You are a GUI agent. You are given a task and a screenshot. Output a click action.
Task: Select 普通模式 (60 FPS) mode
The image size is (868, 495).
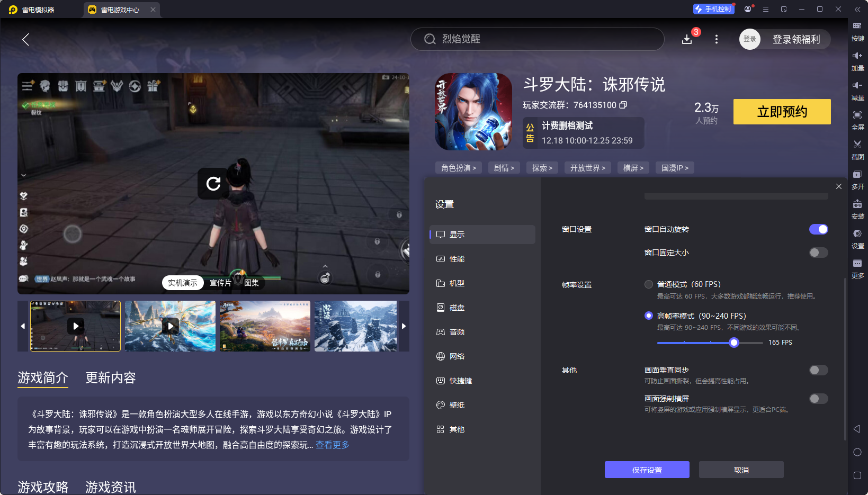(648, 284)
